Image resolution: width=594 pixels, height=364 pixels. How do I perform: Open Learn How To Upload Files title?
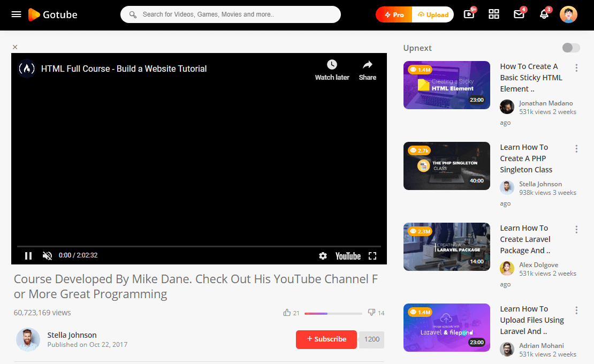(x=532, y=320)
